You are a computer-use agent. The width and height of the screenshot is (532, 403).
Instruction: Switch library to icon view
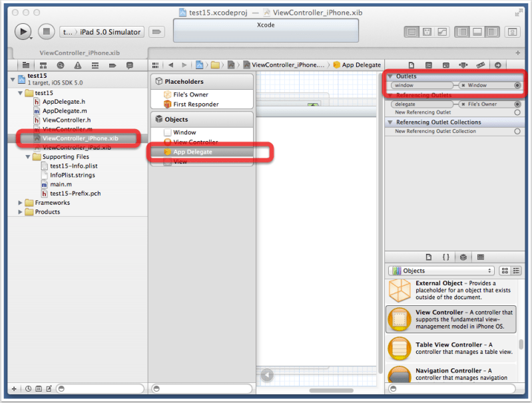click(505, 271)
